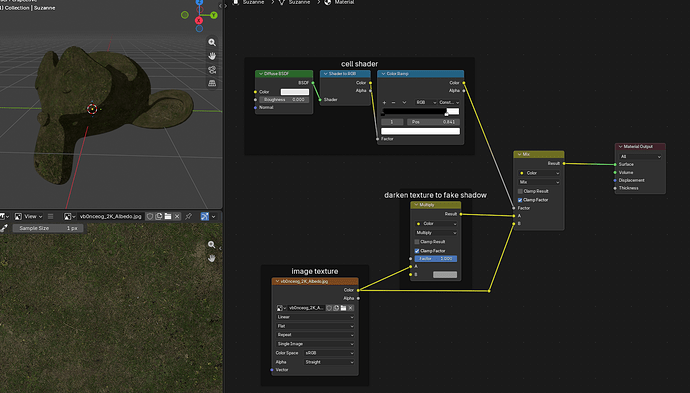The image size is (690, 393).
Task: Click the image texture node title bar
Action: click(315, 281)
